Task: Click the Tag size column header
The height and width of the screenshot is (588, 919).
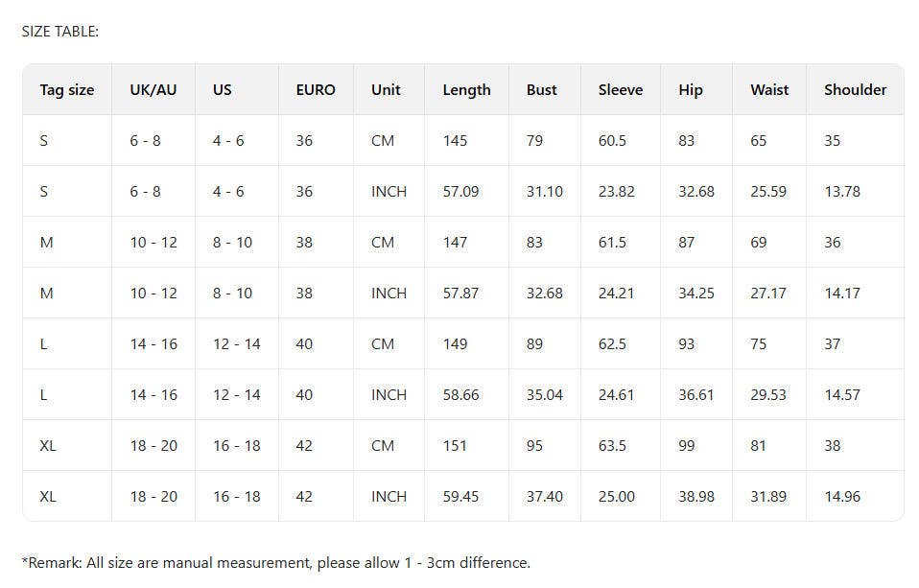Action: (67, 90)
